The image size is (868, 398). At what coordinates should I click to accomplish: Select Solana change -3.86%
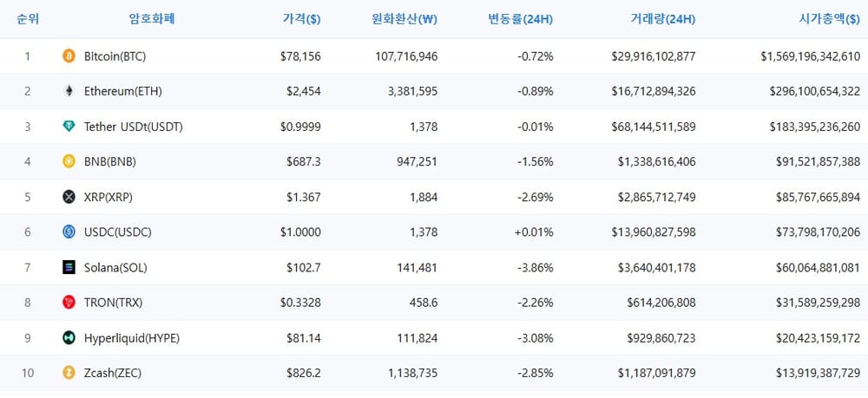pos(535,268)
